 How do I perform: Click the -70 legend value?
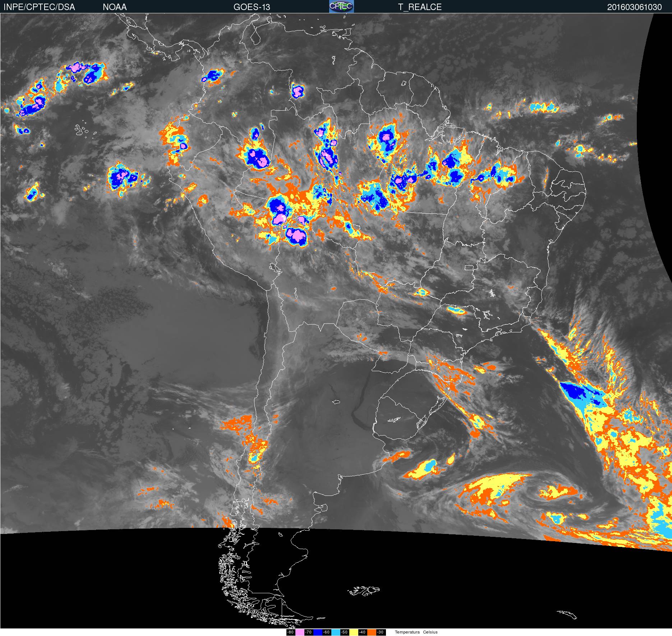tap(308, 632)
